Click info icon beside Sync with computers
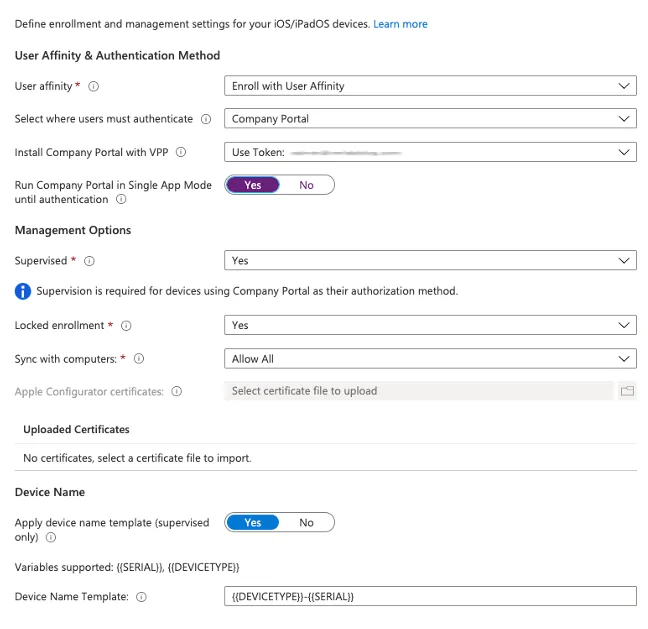The width and height of the screenshot is (648, 629). 139,359
